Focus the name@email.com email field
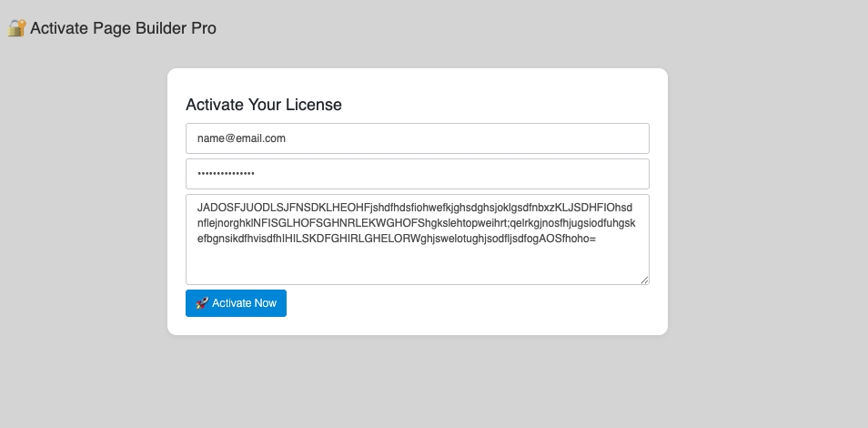Image resolution: width=868 pixels, height=428 pixels. pos(417,138)
